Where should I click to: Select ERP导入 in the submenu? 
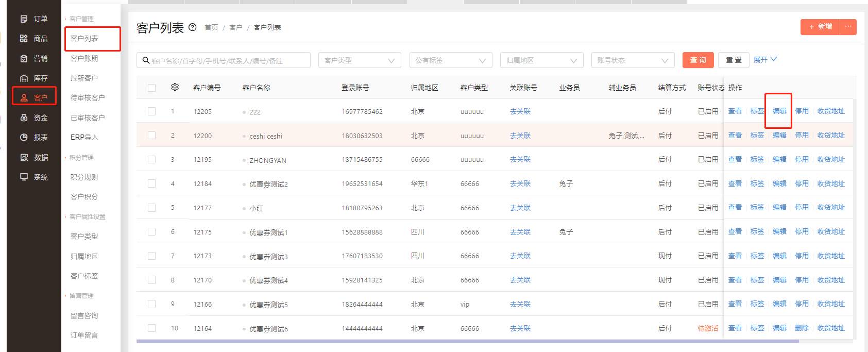click(x=84, y=138)
